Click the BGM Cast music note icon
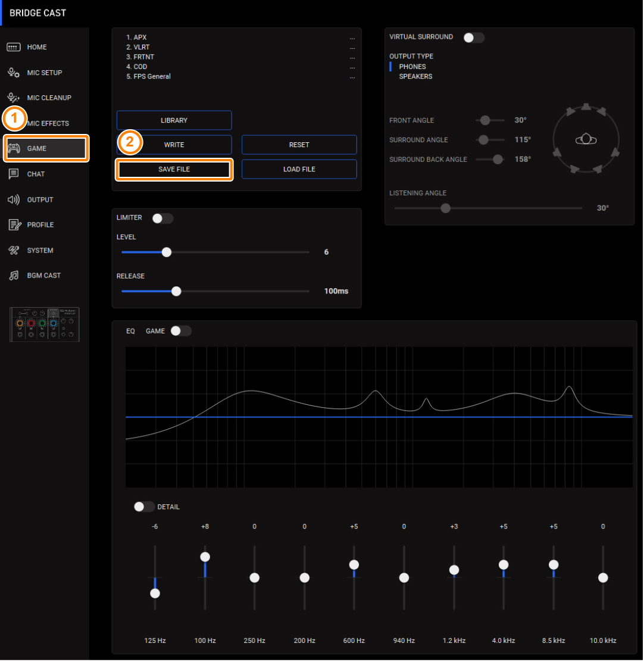Image resolution: width=644 pixels, height=662 pixels. tap(14, 276)
